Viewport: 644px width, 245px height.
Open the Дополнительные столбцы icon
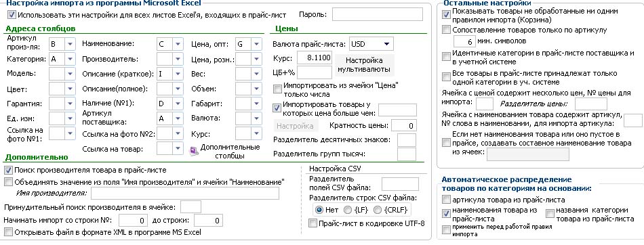coord(193,151)
